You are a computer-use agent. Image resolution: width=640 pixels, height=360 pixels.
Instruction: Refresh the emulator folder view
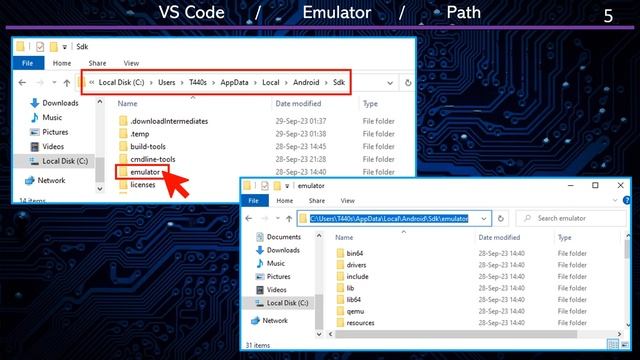coord(501,218)
